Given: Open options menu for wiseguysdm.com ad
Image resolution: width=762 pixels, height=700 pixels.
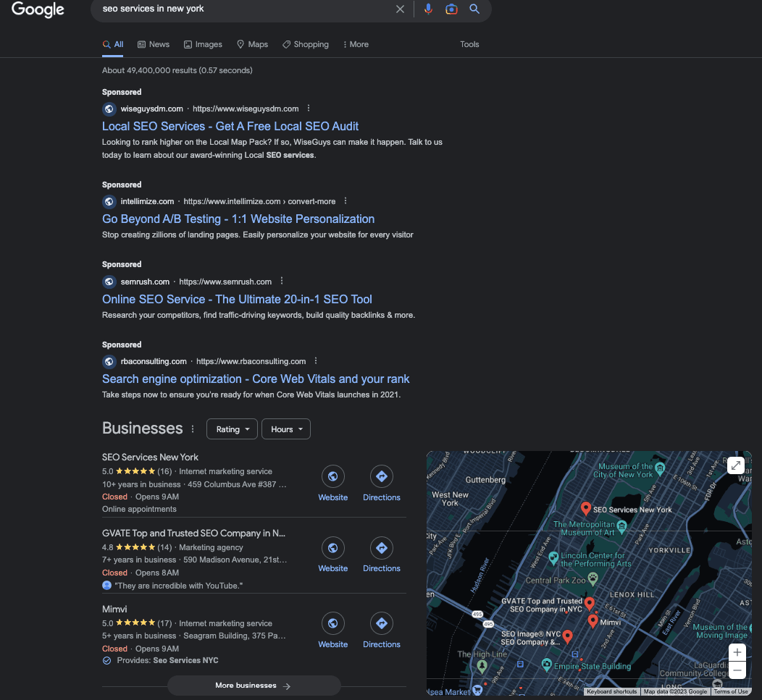Looking at the screenshot, I should (309, 109).
